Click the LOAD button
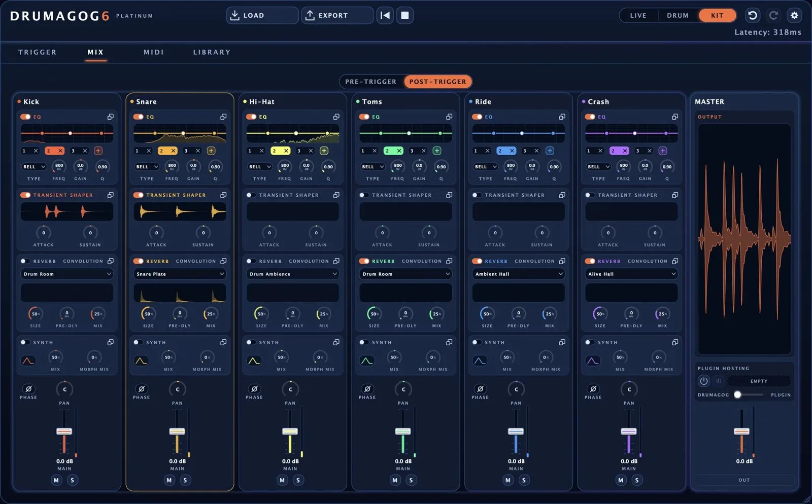 [x=262, y=15]
